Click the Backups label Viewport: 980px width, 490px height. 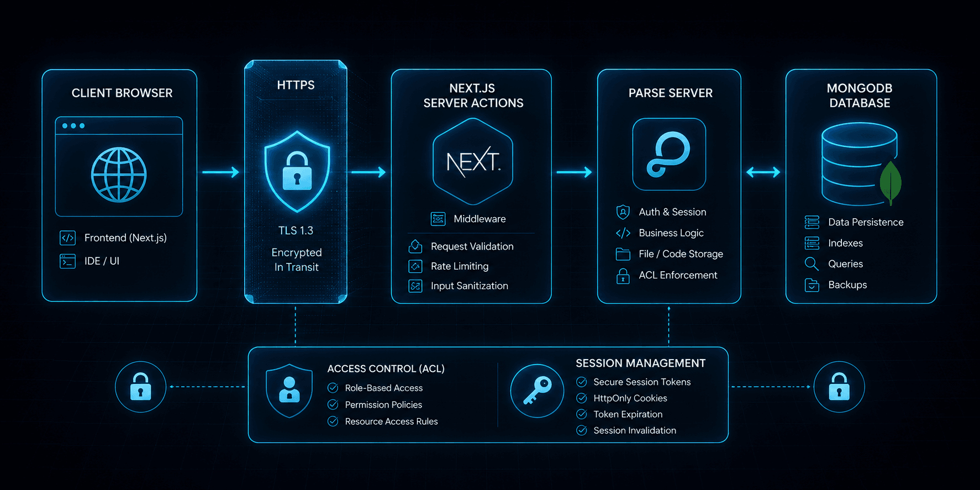(x=847, y=285)
